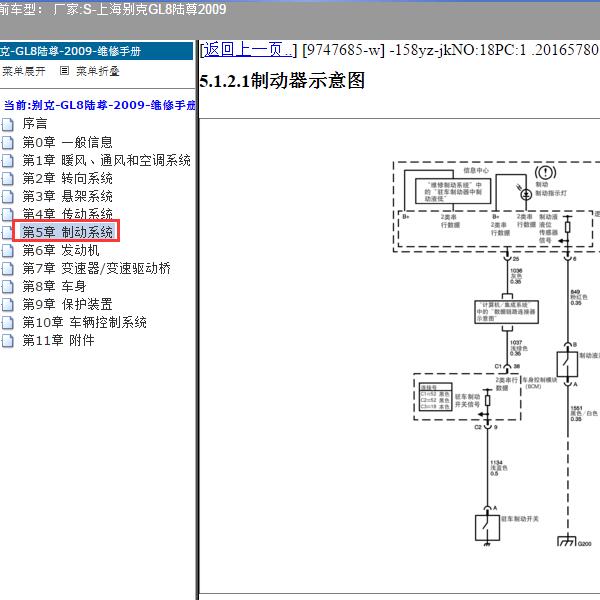Click the G200 ground symbol
600x600 pixels.
pyautogui.click(x=567, y=540)
